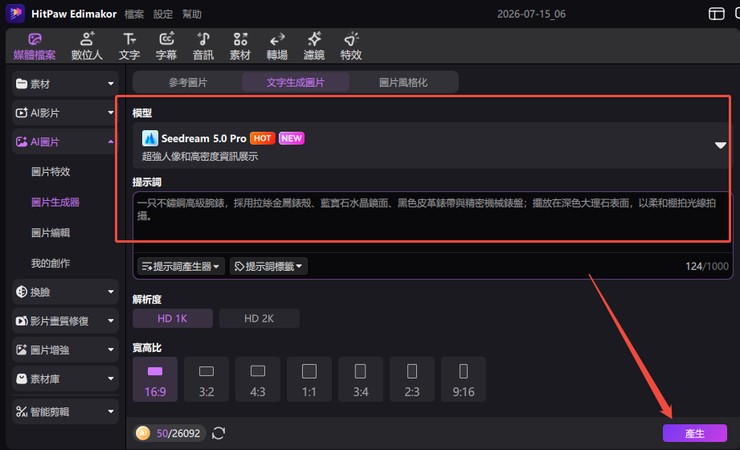Click the 124/1000 character counter
740x450 pixels.
pyautogui.click(x=706, y=266)
